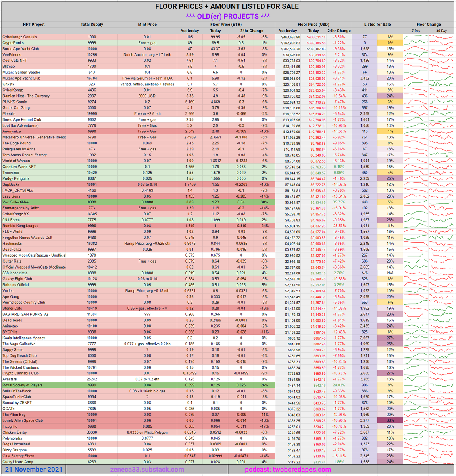Image resolution: width=456 pixels, height=476 pixels.
Task: Select Gutter Cat Gang project name
Action: 16,107
